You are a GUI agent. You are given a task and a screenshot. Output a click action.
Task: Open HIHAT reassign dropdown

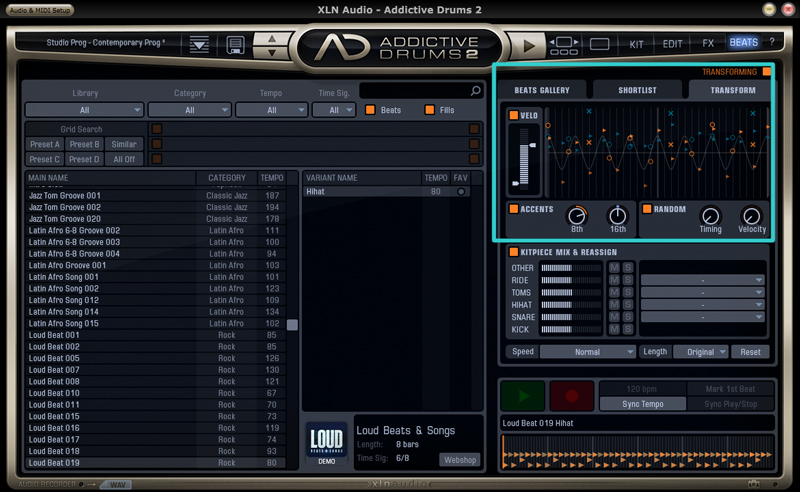(703, 305)
